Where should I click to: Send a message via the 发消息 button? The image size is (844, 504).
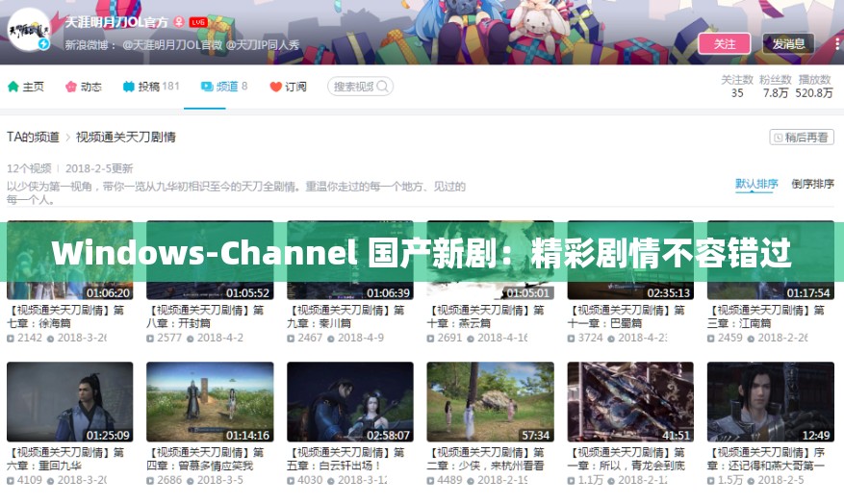[x=788, y=43]
